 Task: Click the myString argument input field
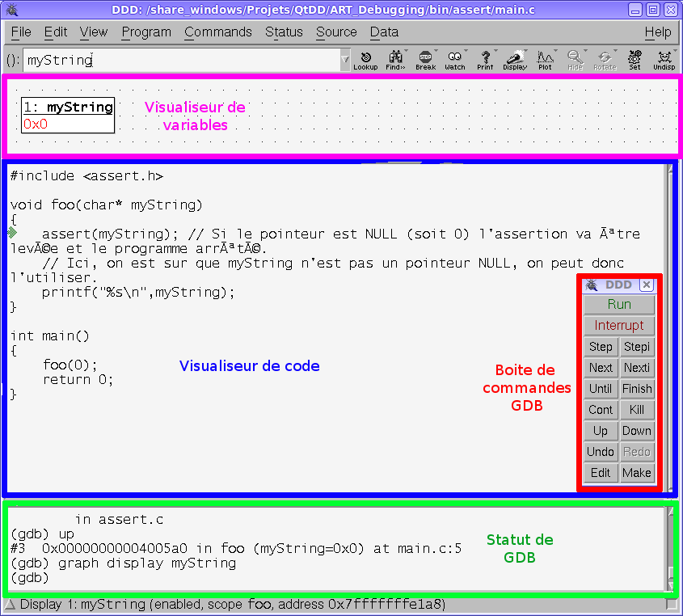click(182, 60)
